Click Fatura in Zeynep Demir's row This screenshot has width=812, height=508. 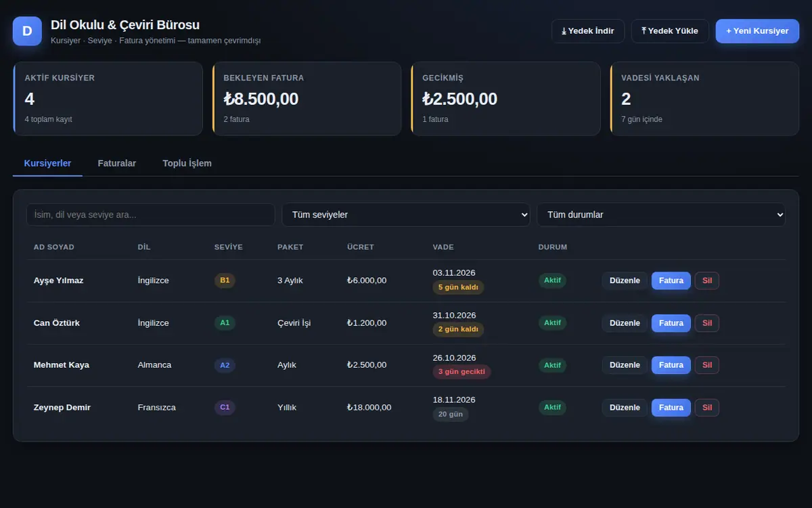671,408
